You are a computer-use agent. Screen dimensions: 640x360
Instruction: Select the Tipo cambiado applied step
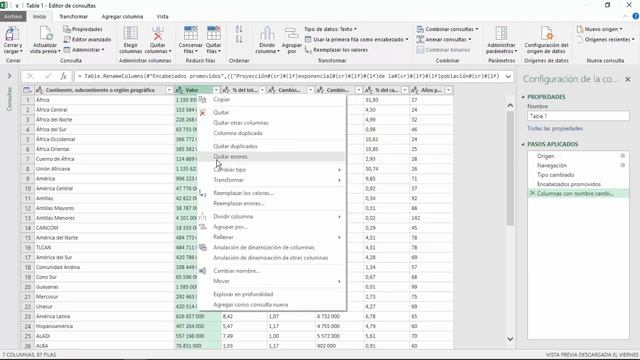pyautogui.click(x=556, y=175)
